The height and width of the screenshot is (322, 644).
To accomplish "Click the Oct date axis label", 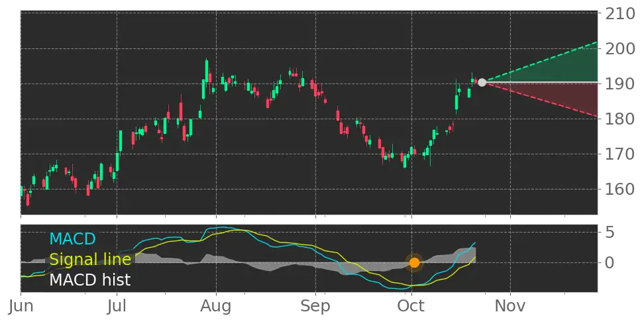I will (411, 306).
